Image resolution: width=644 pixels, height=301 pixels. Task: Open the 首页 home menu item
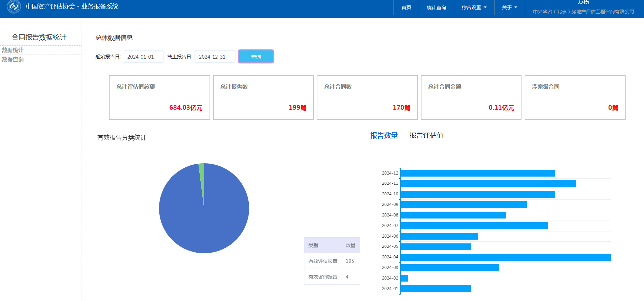tap(406, 7)
